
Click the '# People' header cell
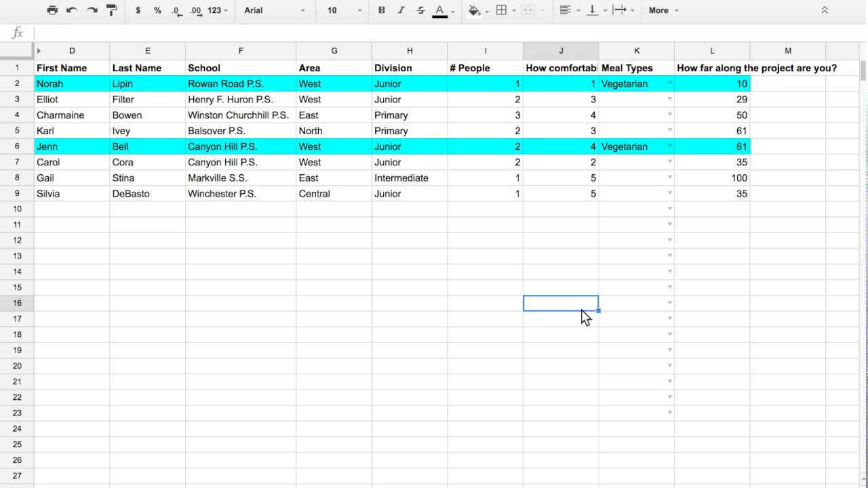pyautogui.click(x=486, y=68)
